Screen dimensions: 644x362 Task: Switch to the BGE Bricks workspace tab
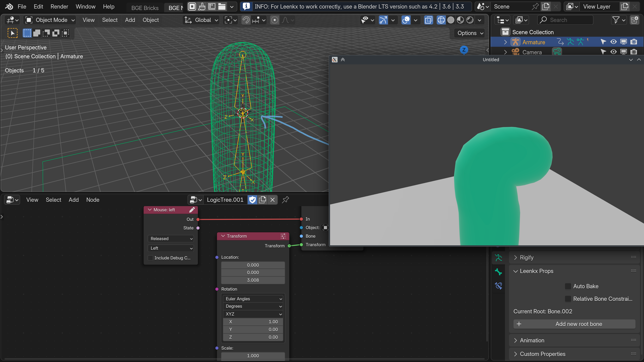click(x=145, y=8)
